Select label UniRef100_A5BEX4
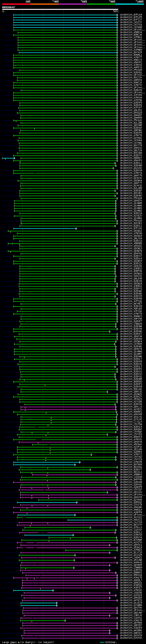146x644 pixels. pos(131,32)
